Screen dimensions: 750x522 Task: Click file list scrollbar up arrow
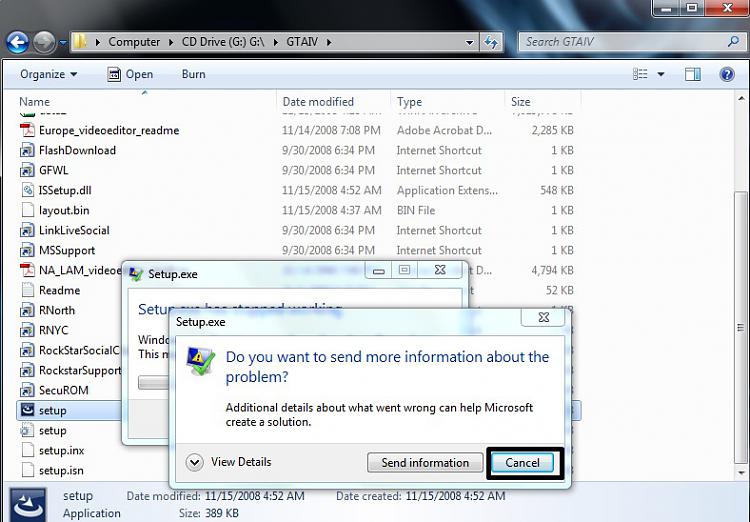[x=741, y=99]
